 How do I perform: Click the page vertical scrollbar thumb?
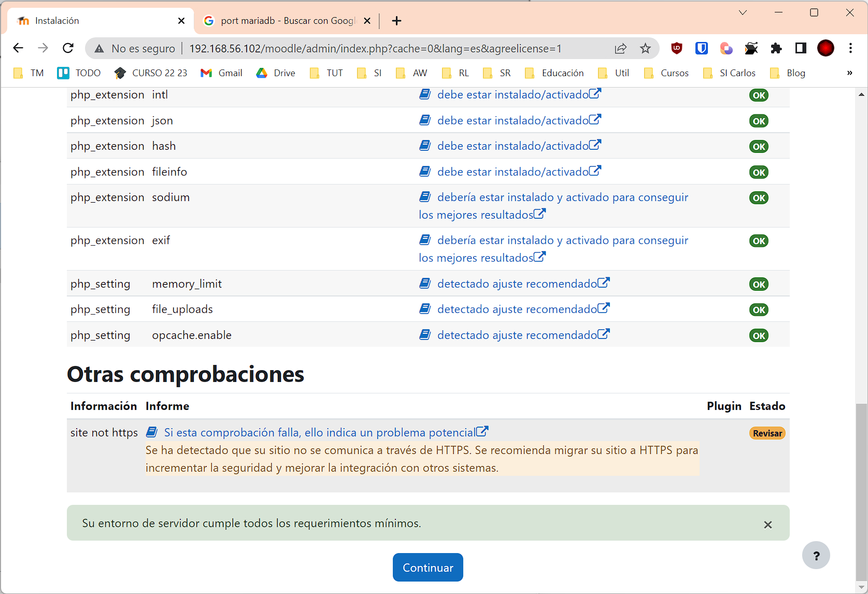pos(861,492)
